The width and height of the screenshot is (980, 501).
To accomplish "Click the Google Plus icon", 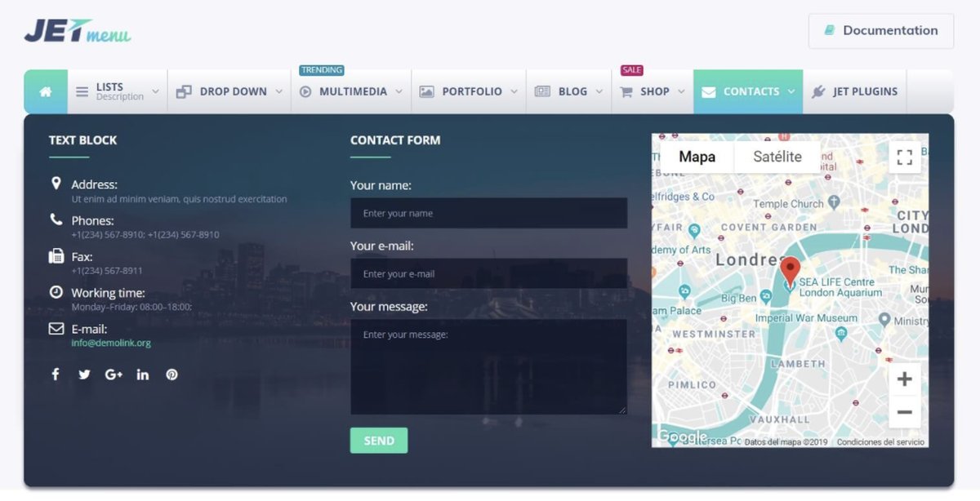I will pyautogui.click(x=114, y=375).
